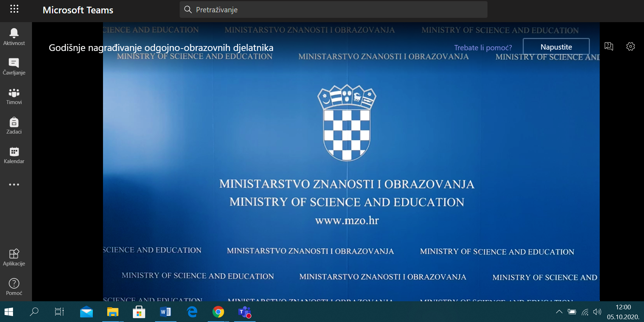Screen dimensions: 644x322
Task: Open Task View on the taskbar
Action: 59,312
